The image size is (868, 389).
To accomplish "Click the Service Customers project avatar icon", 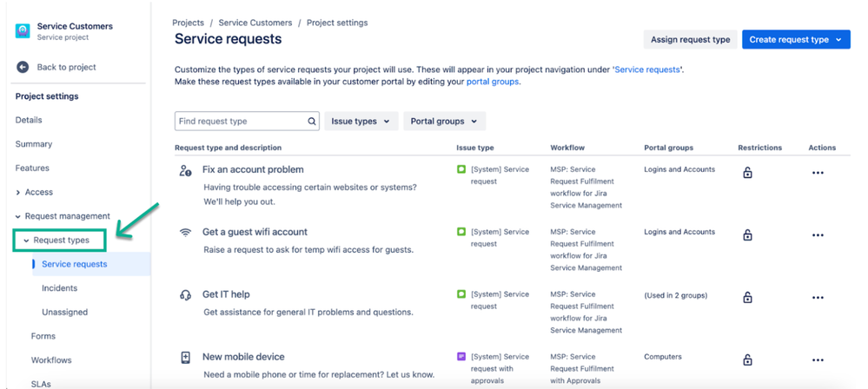I will coord(23,31).
